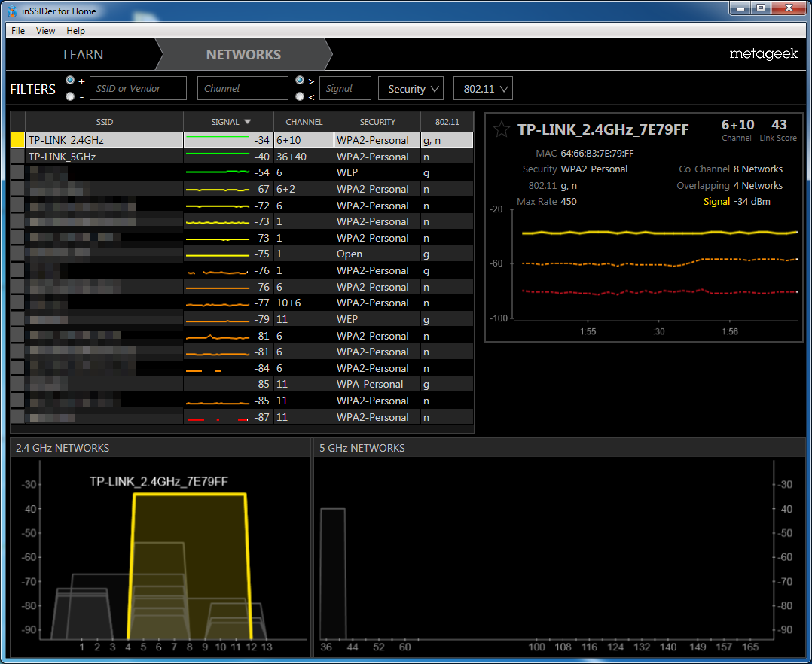812x664 pixels.
Task: Select the plus filter radio button
Action: click(x=70, y=81)
